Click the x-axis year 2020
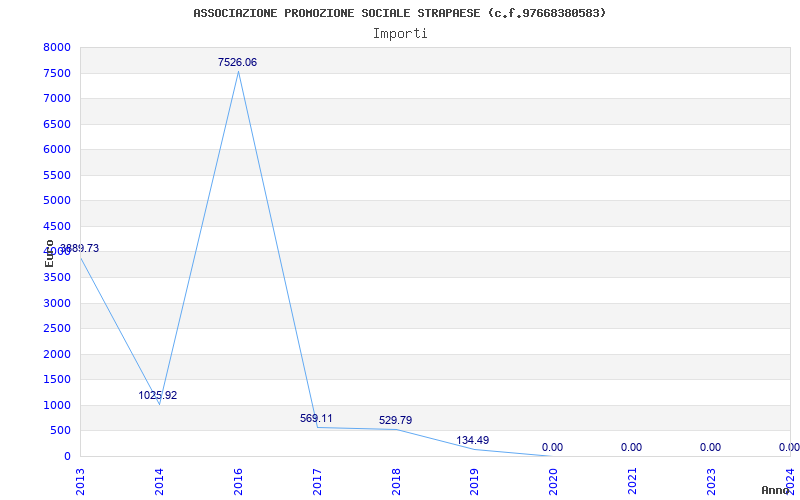Image resolution: width=800 pixels, height=500 pixels. [554, 482]
